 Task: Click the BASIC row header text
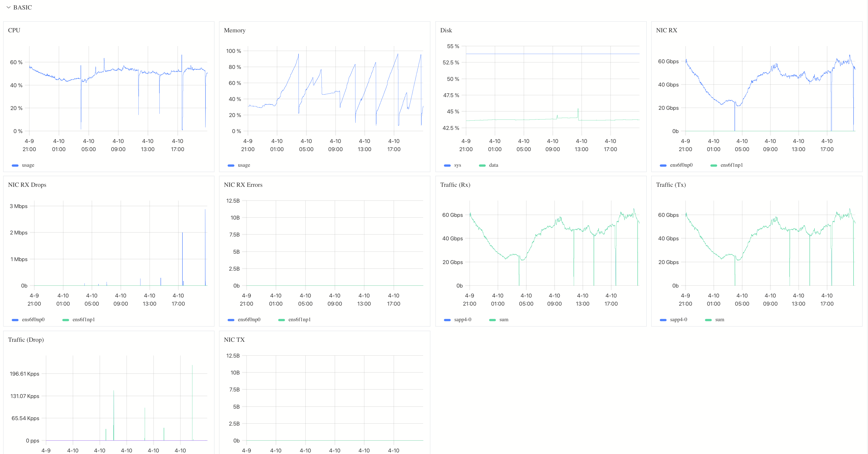coord(23,7)
